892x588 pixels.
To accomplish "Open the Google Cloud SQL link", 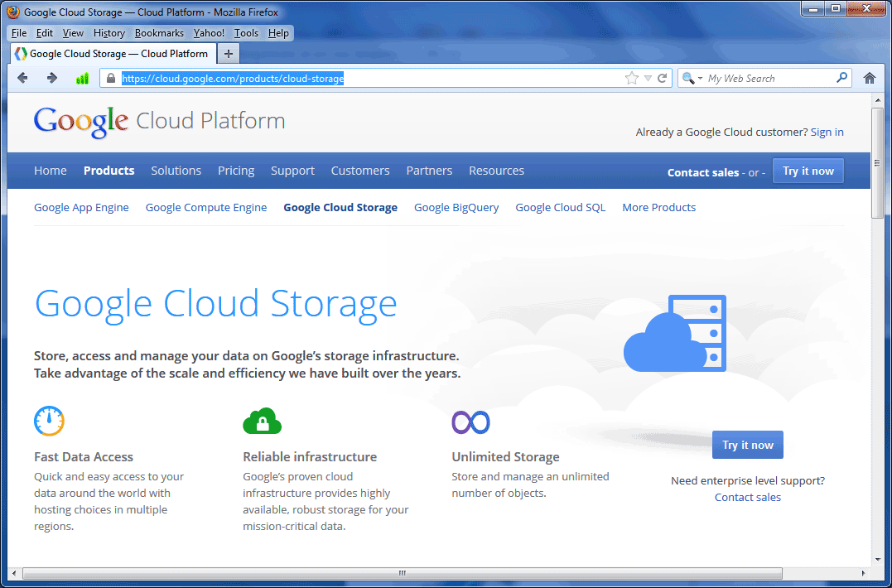I will (x=561, y=208).
